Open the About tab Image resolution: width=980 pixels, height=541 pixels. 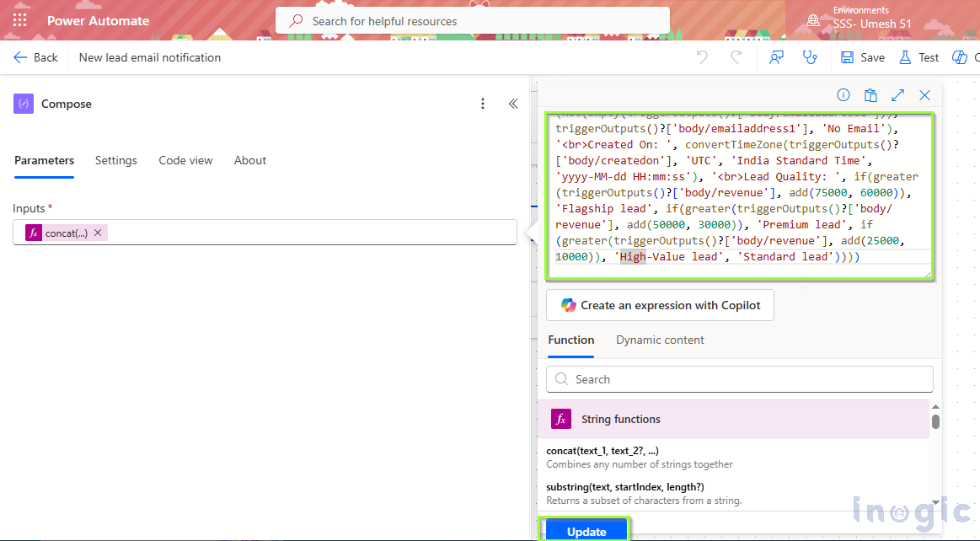[250, 160]
